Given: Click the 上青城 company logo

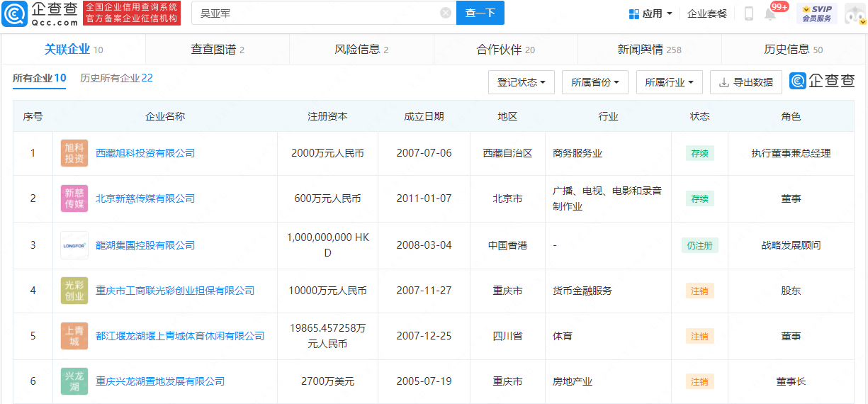Looking at the screenshot, I should pyautogui.click(x=74, y=336).
